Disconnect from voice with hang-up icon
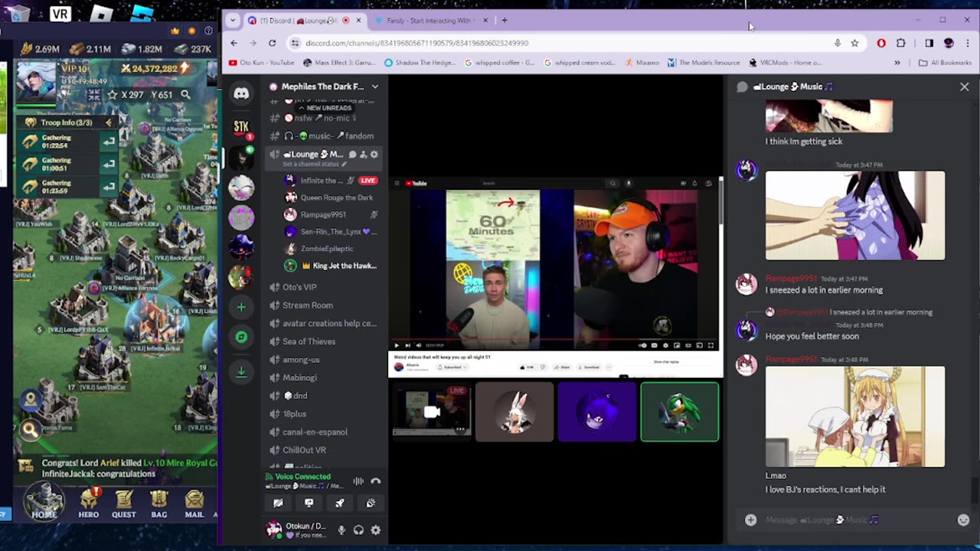Image resolution: width=980 pixels, height=551 pixels. [375, 481]
